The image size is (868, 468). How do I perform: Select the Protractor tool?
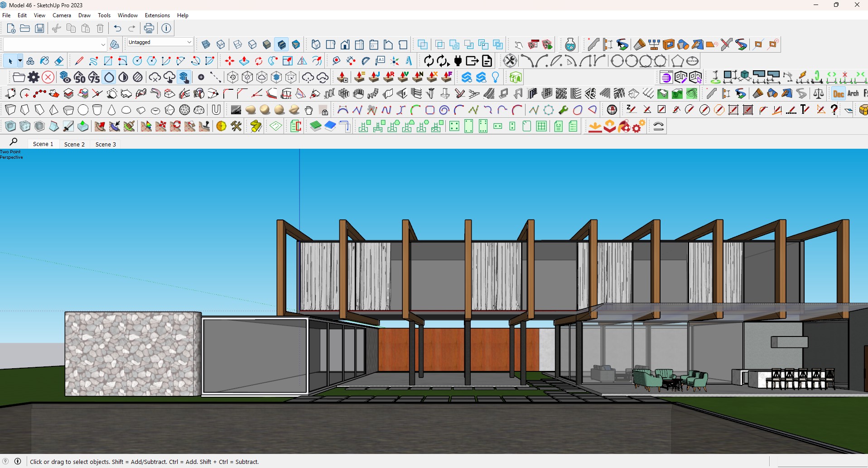click(x=366, y=61)
